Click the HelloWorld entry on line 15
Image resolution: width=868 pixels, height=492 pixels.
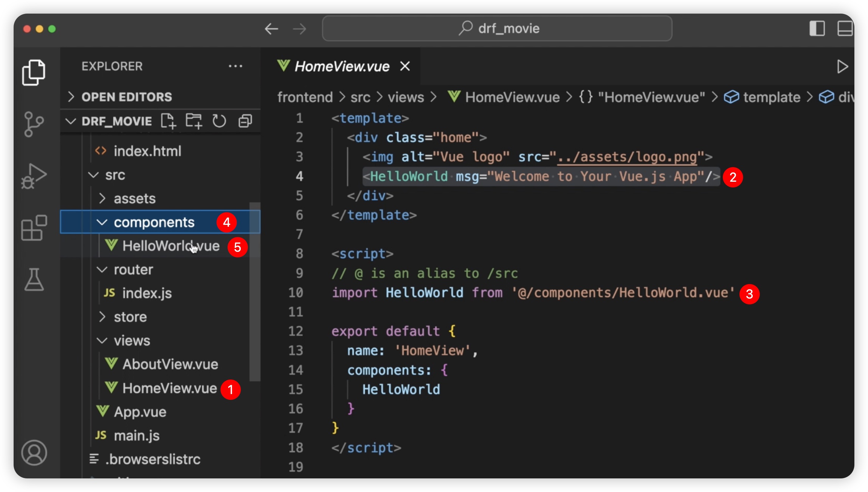point(401,390)
